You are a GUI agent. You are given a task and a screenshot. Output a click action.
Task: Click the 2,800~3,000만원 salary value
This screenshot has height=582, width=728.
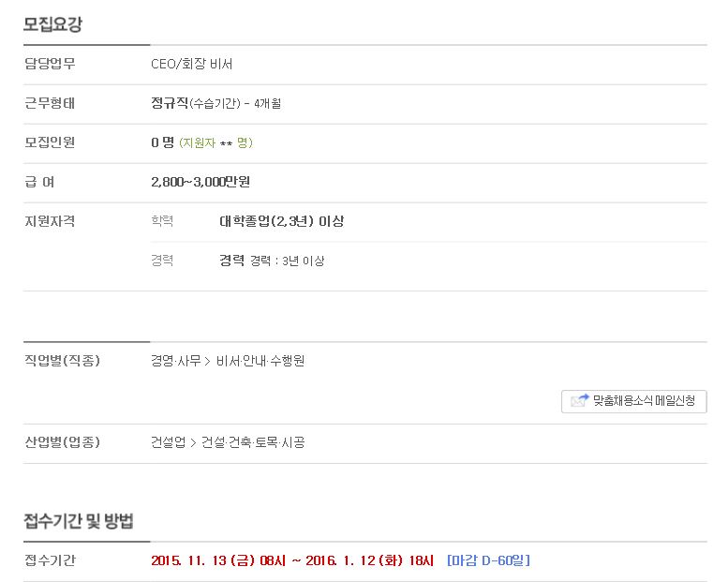point(201,182)
